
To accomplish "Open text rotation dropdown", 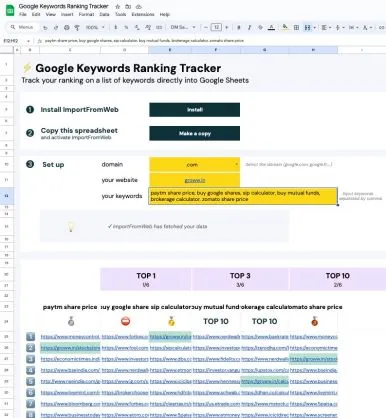I will click(367, 27).
